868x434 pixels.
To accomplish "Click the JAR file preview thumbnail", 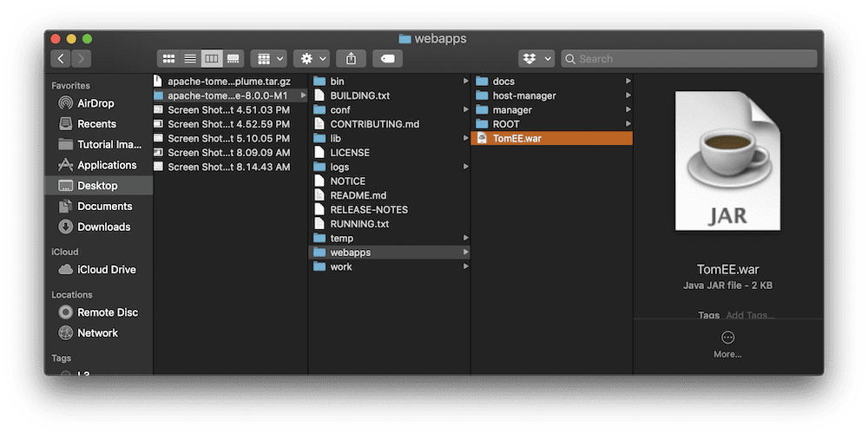I will click(x=727, y=161).
